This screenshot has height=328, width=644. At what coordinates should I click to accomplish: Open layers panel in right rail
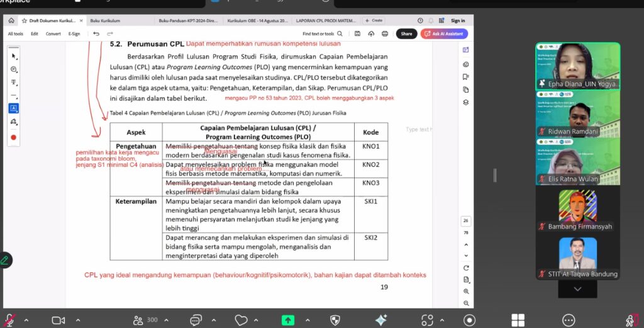466,103
